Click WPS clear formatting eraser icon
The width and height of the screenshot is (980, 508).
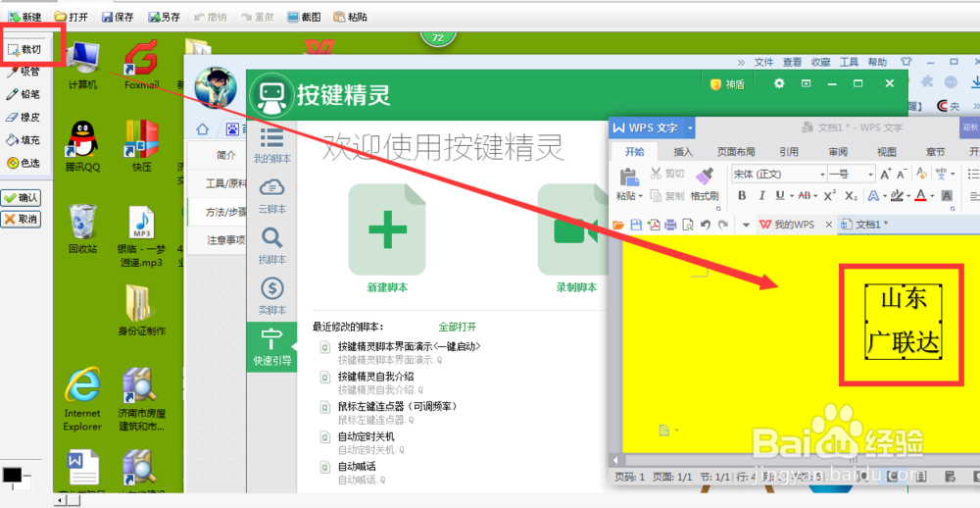(921, 174)
